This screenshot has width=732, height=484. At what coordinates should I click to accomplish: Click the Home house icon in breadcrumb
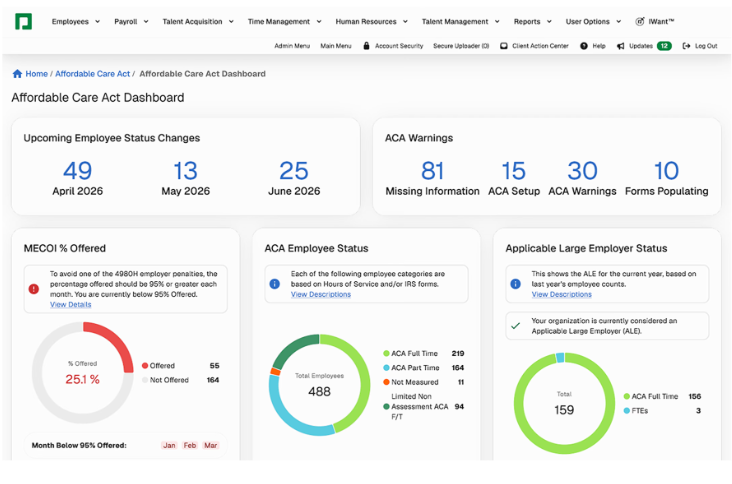point(17,74)
